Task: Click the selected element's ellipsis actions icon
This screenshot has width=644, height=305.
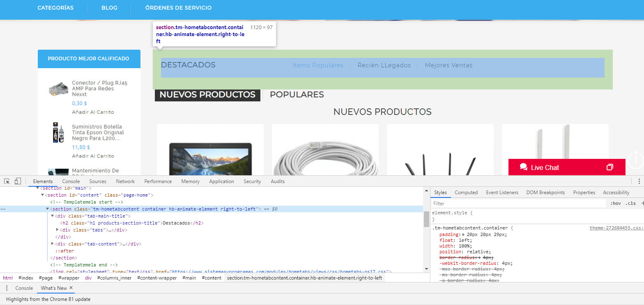Action: [x=3, y=209]
